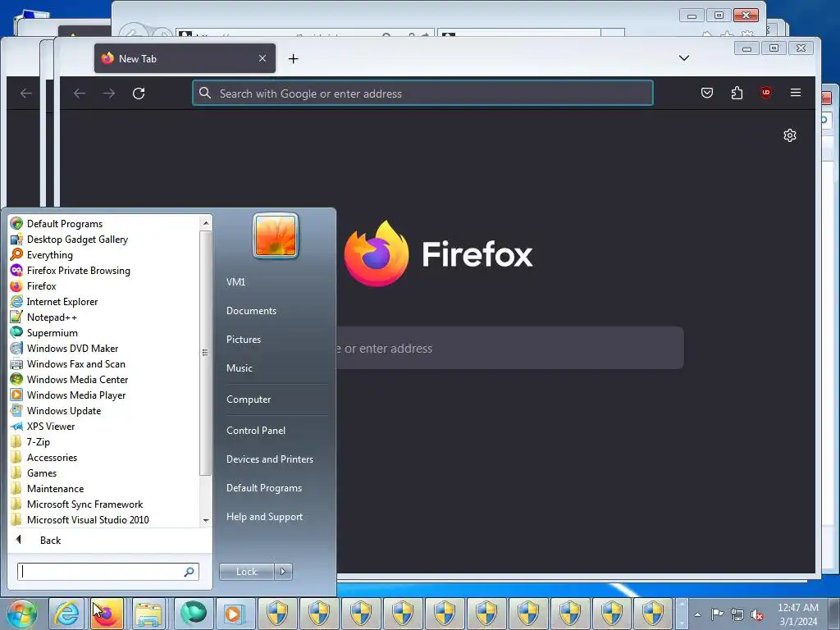Open Music from Start menu
Viewport: 840px width, 630px height.
[240, 368]
